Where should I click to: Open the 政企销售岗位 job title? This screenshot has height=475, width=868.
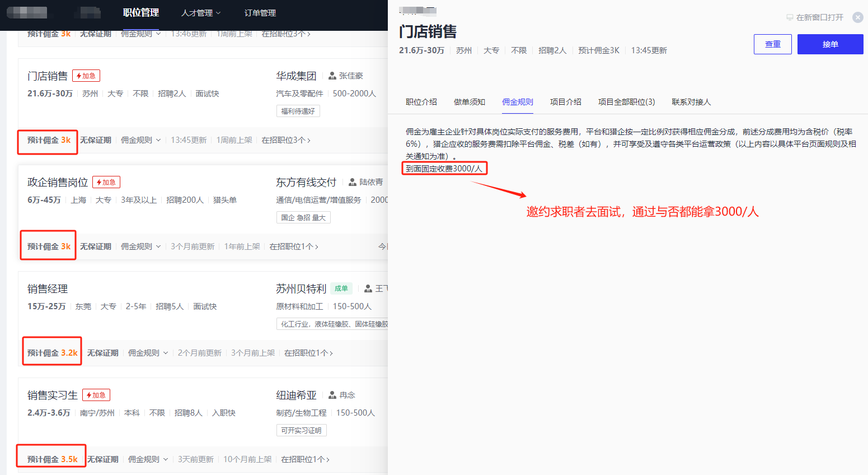click(58, 183)
